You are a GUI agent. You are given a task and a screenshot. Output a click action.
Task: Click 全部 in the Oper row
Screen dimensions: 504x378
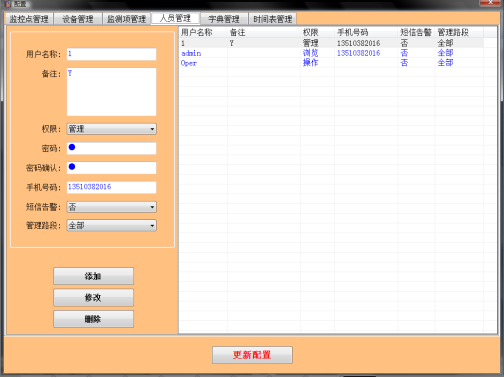click(x=445, y=63)
